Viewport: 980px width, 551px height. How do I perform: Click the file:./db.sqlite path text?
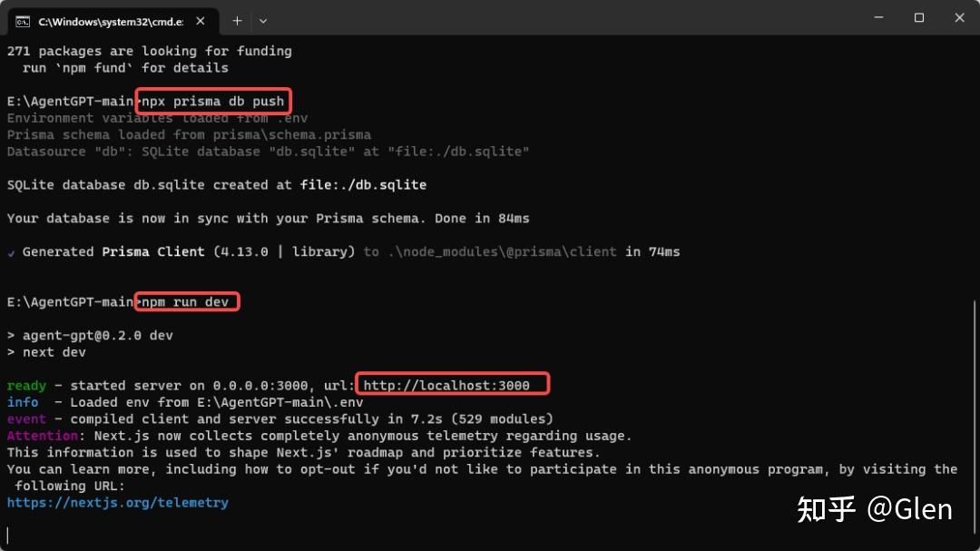(363, 184)
